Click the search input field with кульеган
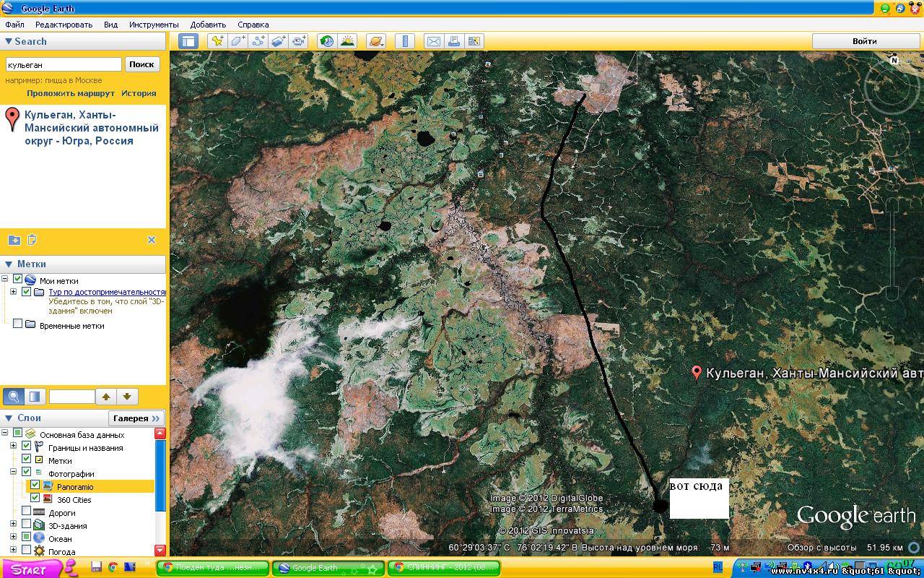 [x=64, y=64]
